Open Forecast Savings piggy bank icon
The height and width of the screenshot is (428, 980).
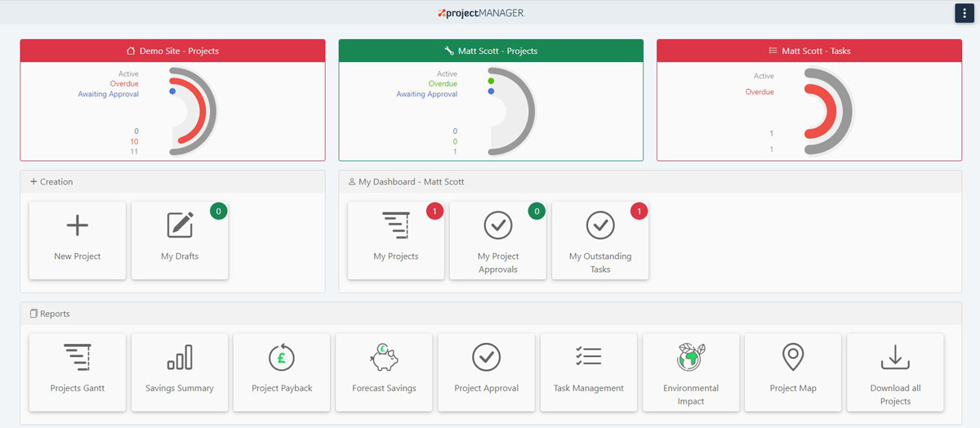(384, 357)
